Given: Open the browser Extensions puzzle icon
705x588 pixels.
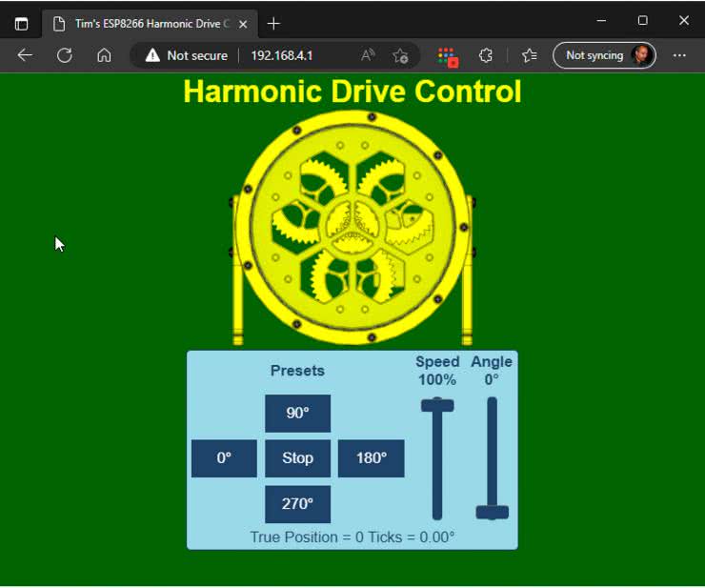Looking at the screenshot, I should pos(486,55).
